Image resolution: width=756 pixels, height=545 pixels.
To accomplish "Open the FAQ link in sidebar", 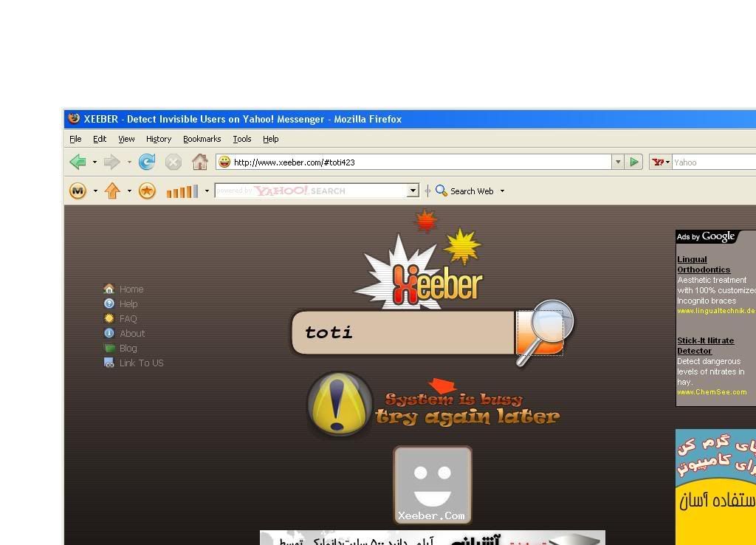I will click(128, 319).
